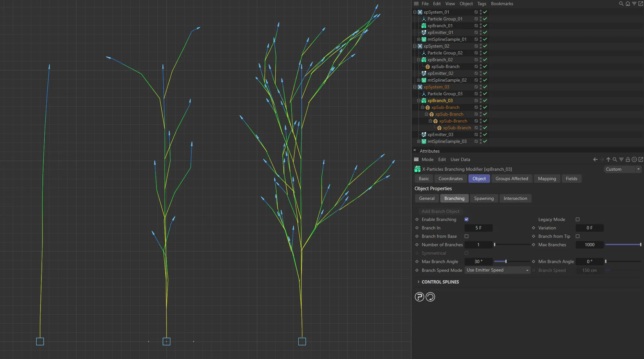Viewport: 644px width, 359px height.
Task: Expand the CONTROL SPLINES section
Action: click(419, 282)
